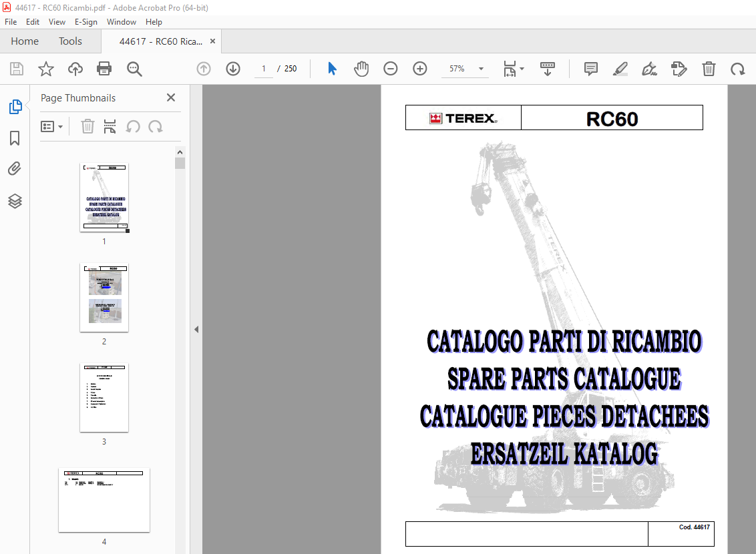
Task: Choose the Selection arrow tool
Action: pyautogui.click(x=332, y=69)
